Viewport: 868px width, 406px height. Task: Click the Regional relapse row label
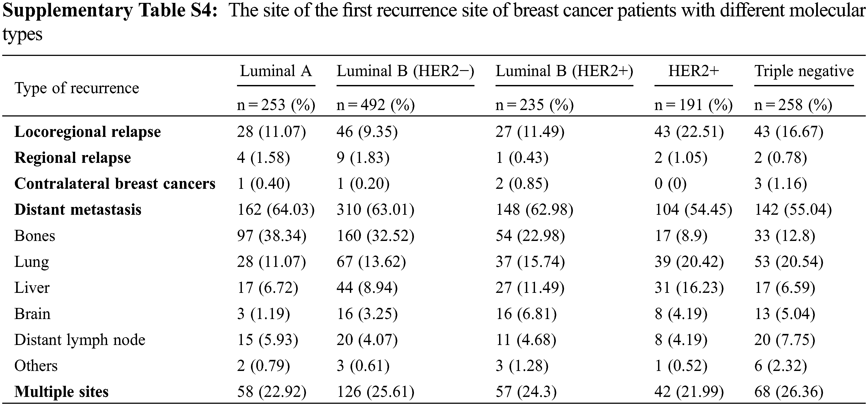72,158
